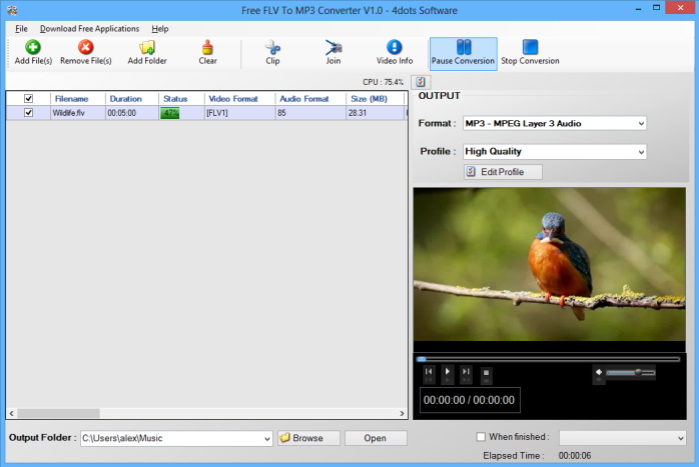Expand the Format dropdown

point(641,123)
